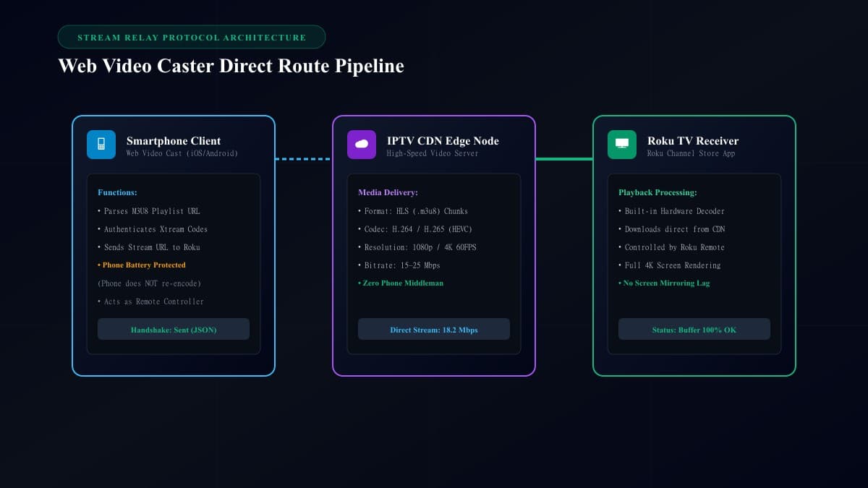Select Parses M3U8 Playlist URL line
The width and height of the screenshot is (868, 488).
point(148,211)
